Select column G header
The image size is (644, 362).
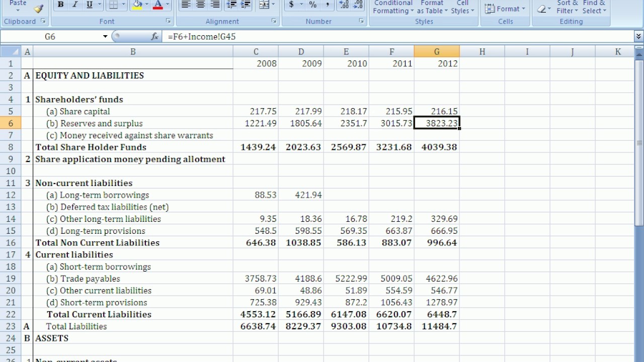[437, 51]
